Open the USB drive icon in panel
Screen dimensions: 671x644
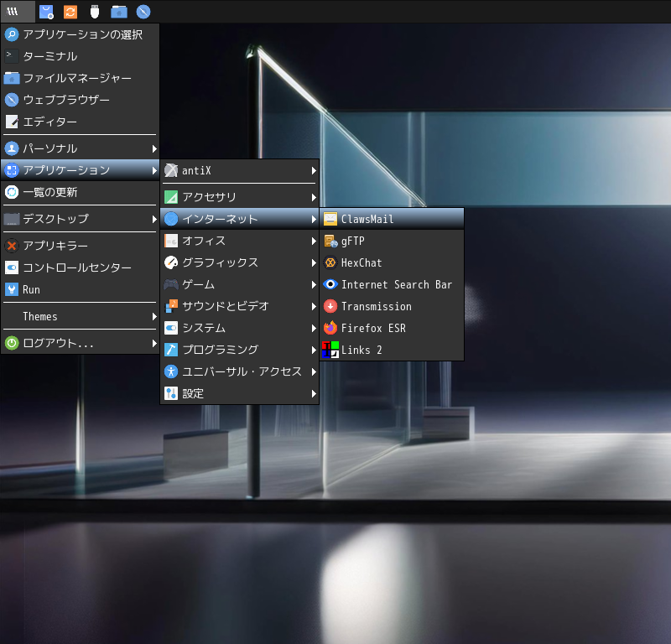(x=95, y=12)
